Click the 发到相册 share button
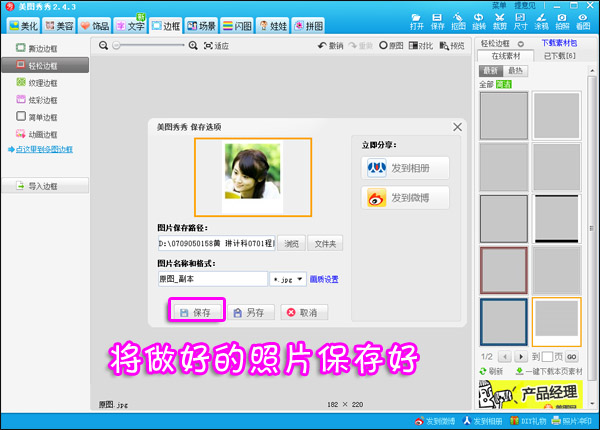Screen dimensions: 600x430 tap(405, 168)
